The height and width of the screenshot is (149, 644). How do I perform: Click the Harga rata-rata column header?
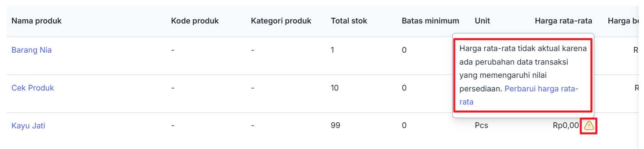(x=563, y=21)
